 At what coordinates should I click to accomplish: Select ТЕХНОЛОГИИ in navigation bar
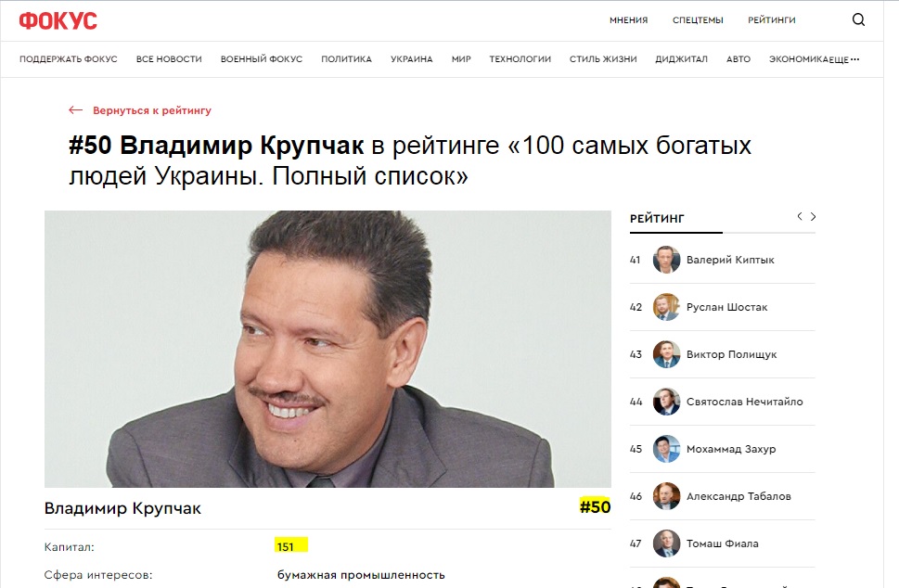click(x=520, y=59)
